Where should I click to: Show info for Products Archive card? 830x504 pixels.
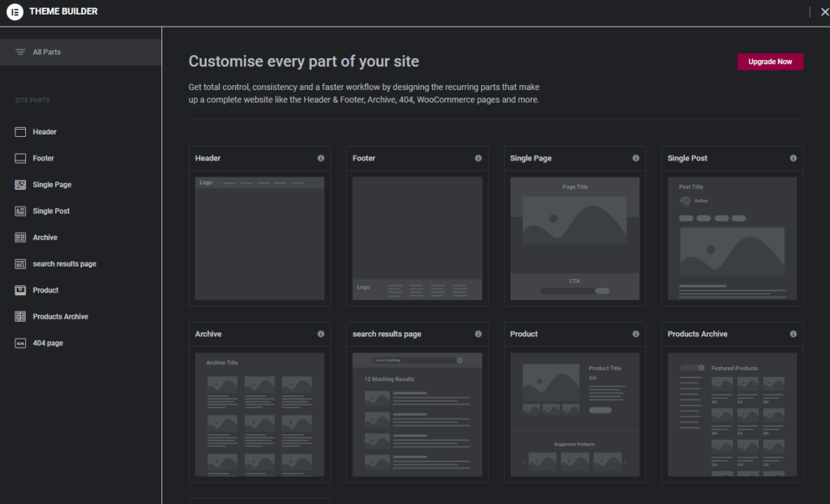793,334
